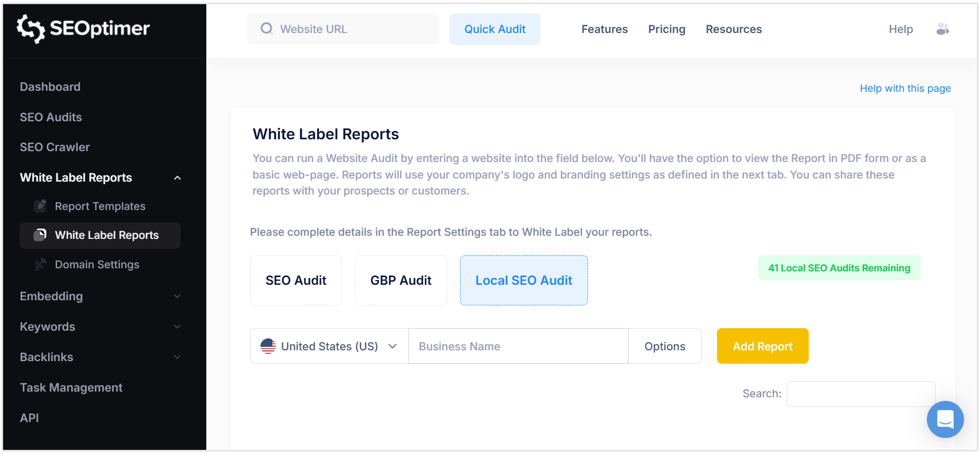Open the Options button
Image resolution: width=980 pixels, height=454 pixels.
[x=665, y=346]
